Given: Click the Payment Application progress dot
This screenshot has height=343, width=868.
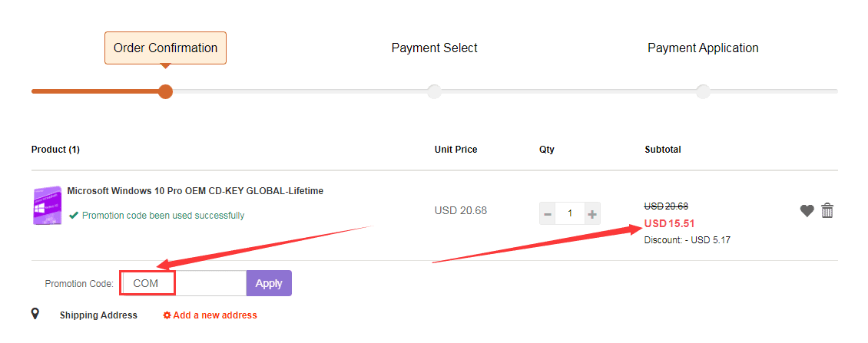Looking at the screenshot, I should coord(703,91).
